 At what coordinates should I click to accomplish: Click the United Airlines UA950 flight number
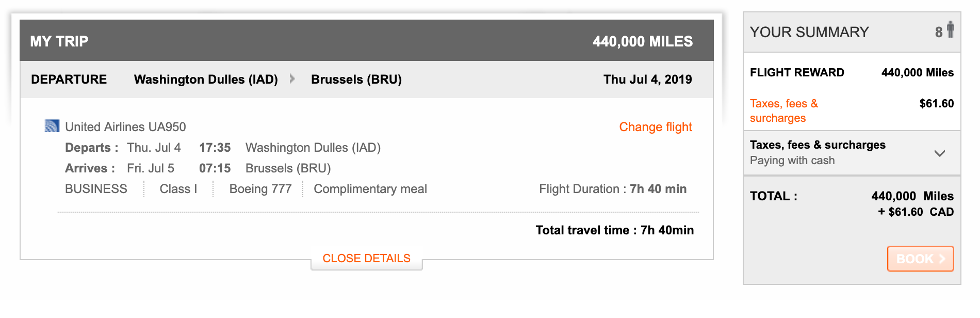point(125,127)
